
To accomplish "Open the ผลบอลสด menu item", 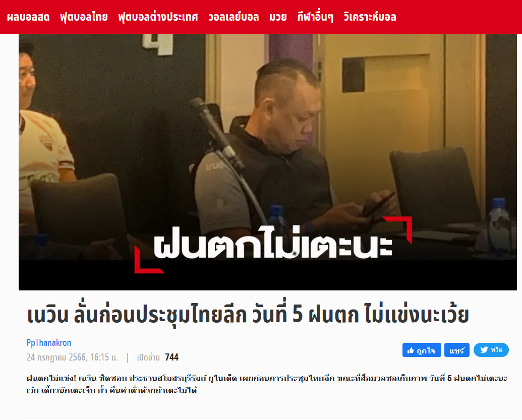I will pyautogui.click(x=28, y=17).
